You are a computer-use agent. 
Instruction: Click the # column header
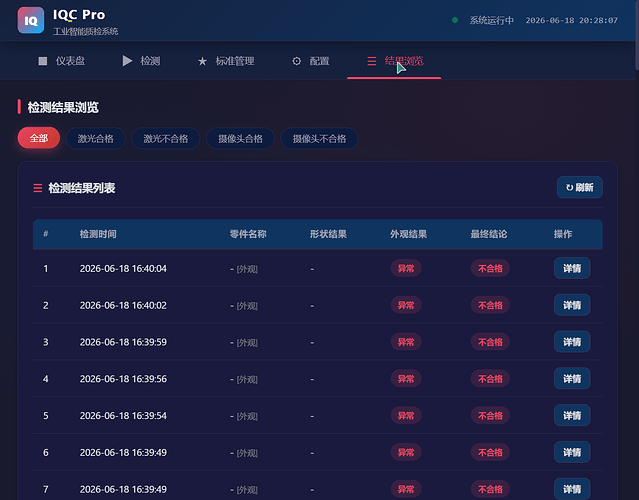(46, 234)
